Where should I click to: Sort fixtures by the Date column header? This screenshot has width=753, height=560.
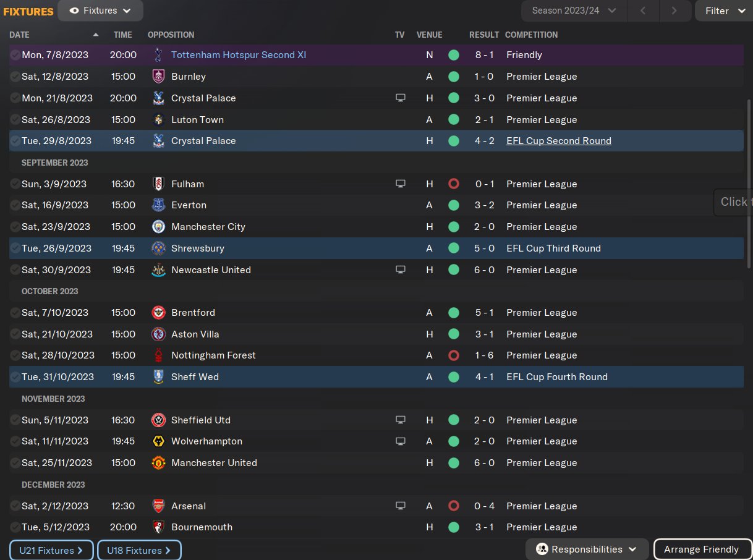pos(20,35)
